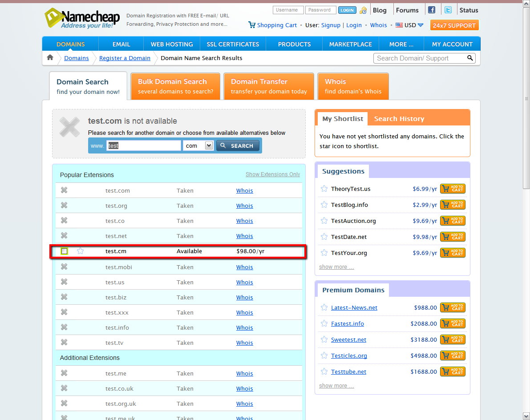Viewport: 530px width, 420px height.
Task: Click the 24x7 SUPPORT button
Action: 454,25
